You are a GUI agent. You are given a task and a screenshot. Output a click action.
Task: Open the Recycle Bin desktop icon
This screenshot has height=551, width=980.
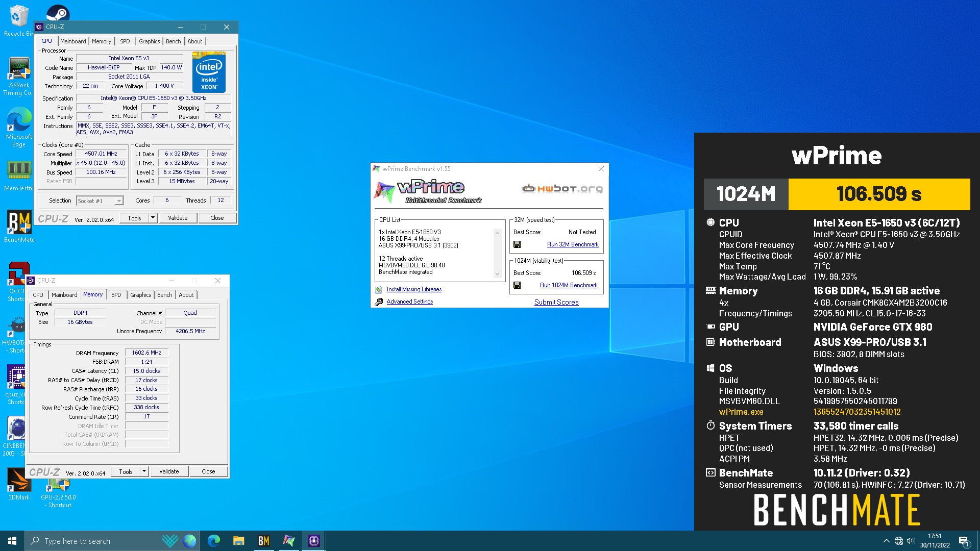click(18, 20)
